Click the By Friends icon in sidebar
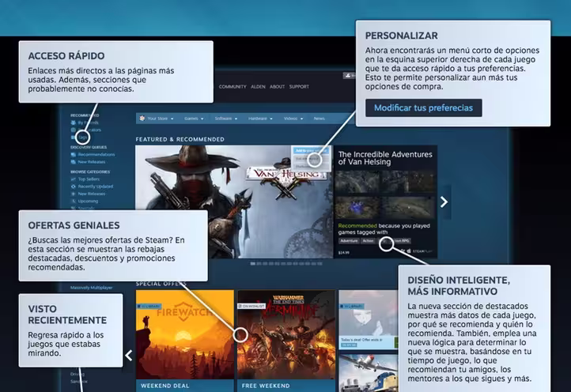 pos(74,122)
